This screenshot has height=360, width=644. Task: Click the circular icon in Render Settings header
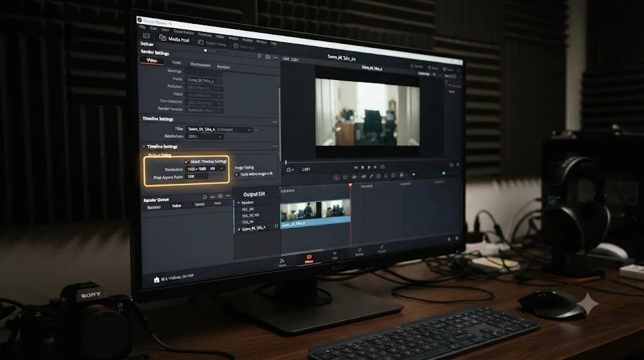260,56
